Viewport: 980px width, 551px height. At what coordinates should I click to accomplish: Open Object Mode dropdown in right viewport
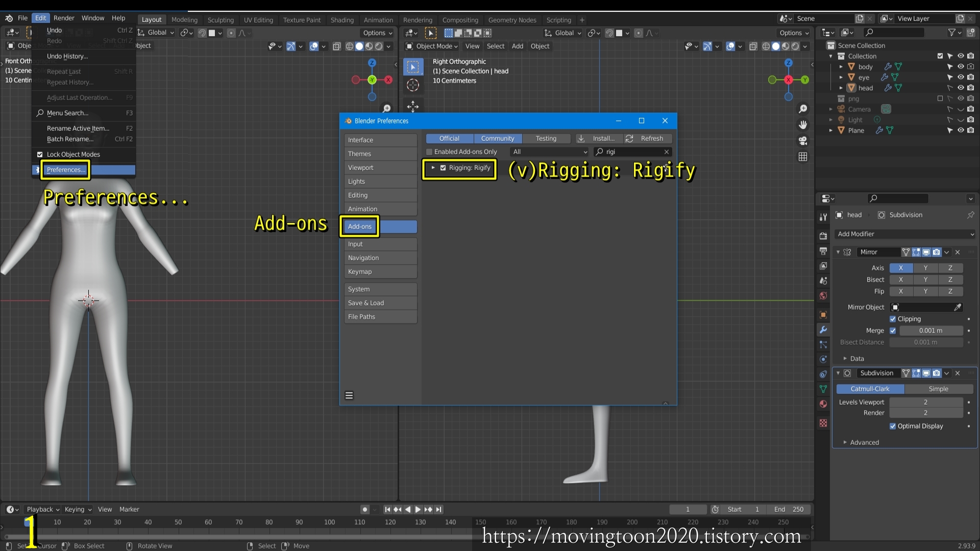pyautogui.click(x=432, y=46)
